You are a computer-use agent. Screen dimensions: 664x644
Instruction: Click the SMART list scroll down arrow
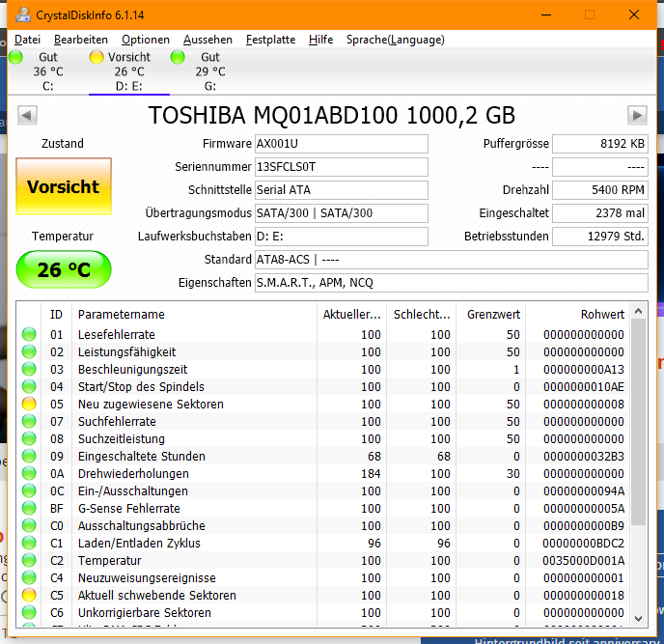639,619
